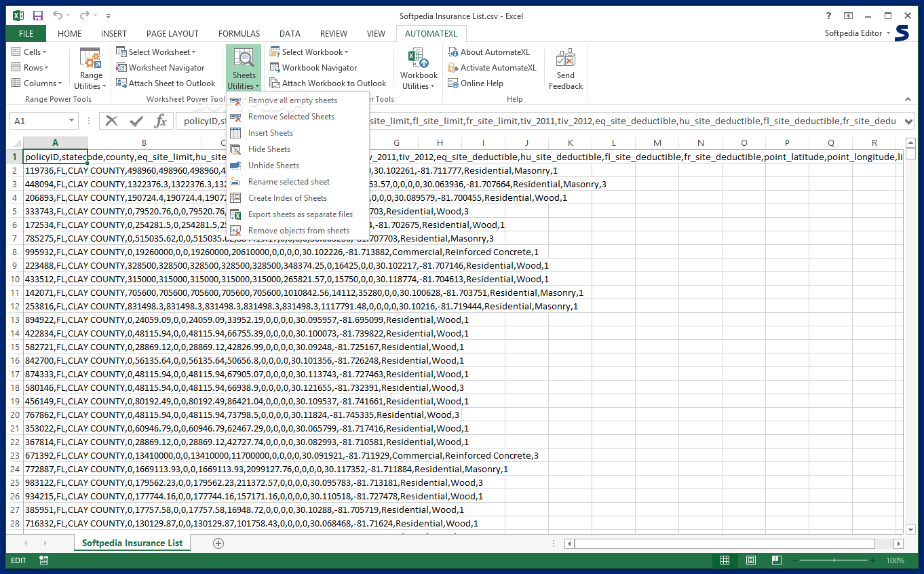This screenshot has height=574, width=924.
Task: Expand the formula bar
Action: pos(909,121)
